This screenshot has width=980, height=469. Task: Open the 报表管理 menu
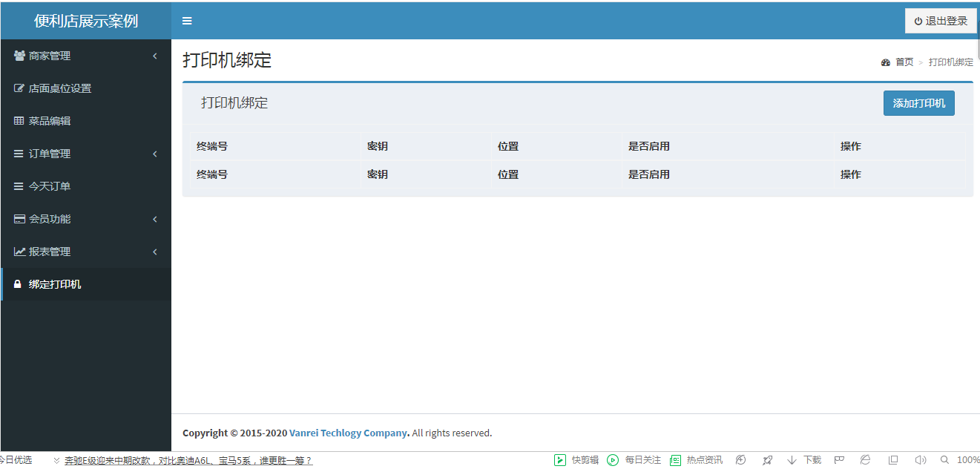(86, 252)
